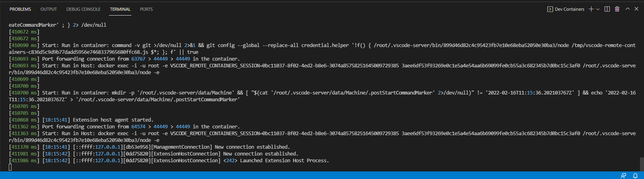Open the feedback icon in status bar
Screen dimensions: 644x179
(x=623, y=175)
